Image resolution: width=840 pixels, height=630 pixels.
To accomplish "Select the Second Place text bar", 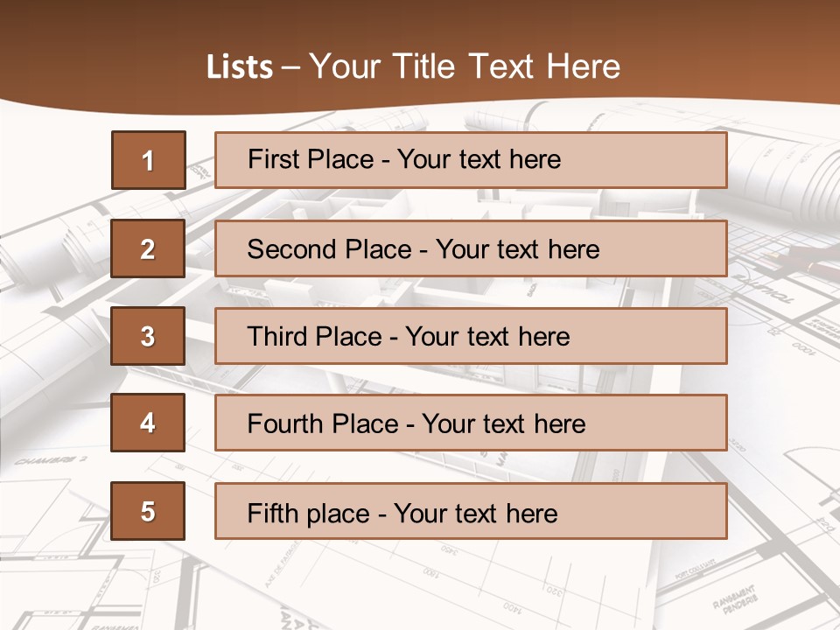I will coord(471,248).
